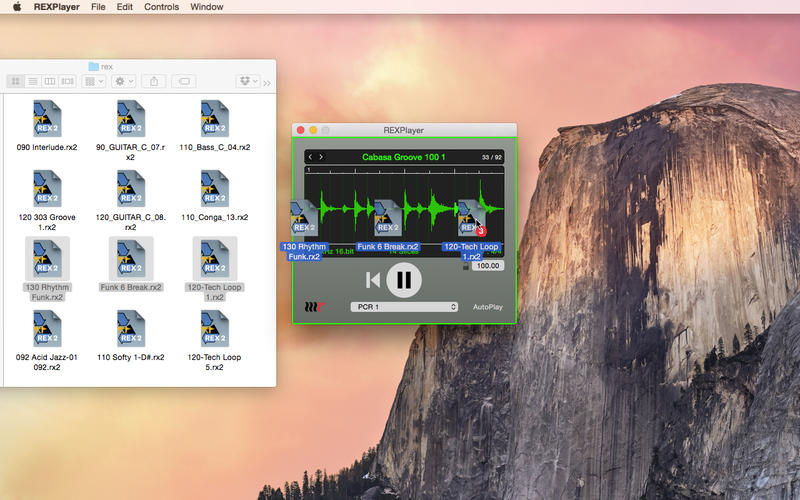Select the 120-Tech Loop 1.rx2 icon in Finder
This screenshot has height=500, width=800.
click(x=214, y=258)
